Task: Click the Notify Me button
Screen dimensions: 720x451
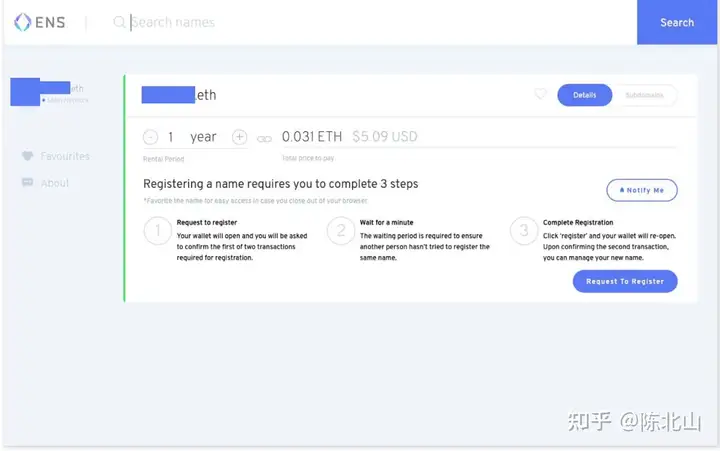Action: [642, 190]
